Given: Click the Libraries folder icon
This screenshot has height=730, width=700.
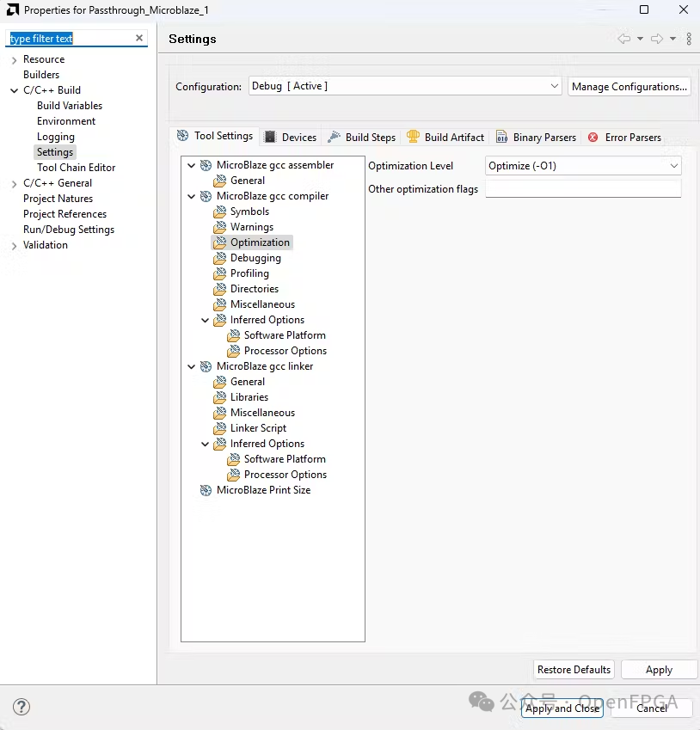Looking at the screenshot, I should click(220, 397).
